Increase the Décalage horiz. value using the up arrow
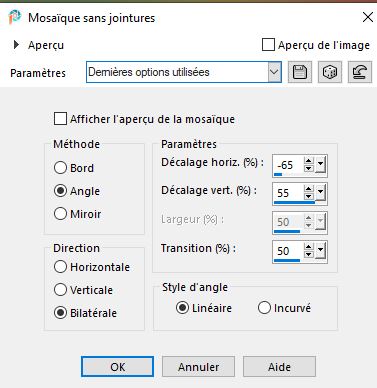Screen dimensions: 377x388 click(309, 161)
